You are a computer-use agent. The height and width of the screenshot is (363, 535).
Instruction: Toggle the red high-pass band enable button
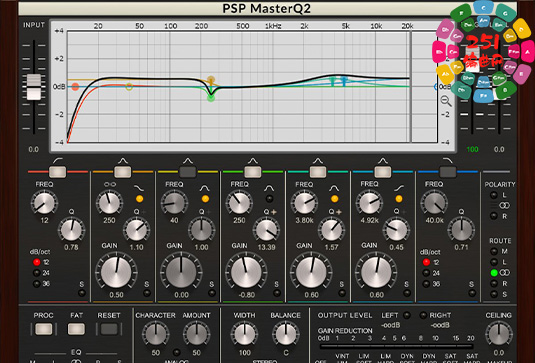point(58,172)
